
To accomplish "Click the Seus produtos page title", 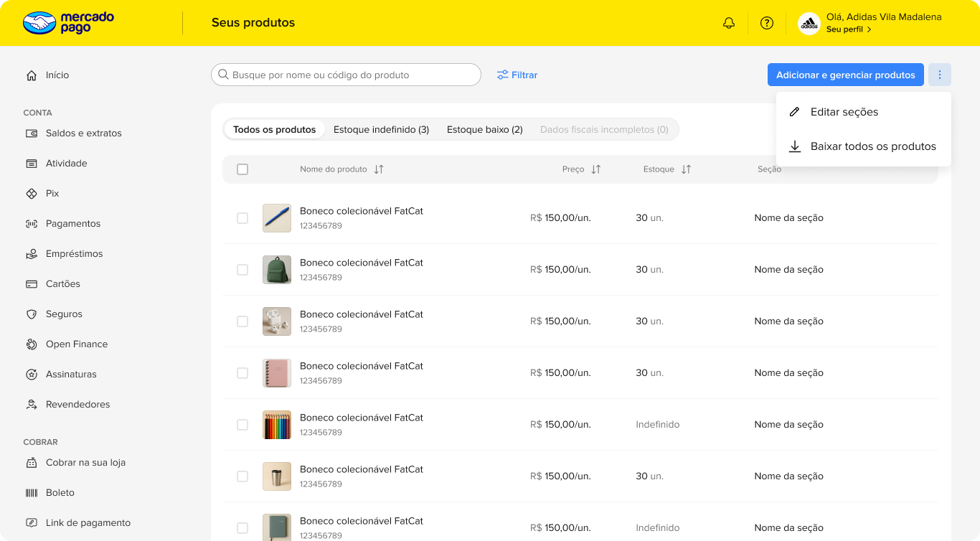I will click(x=253, y=23).
